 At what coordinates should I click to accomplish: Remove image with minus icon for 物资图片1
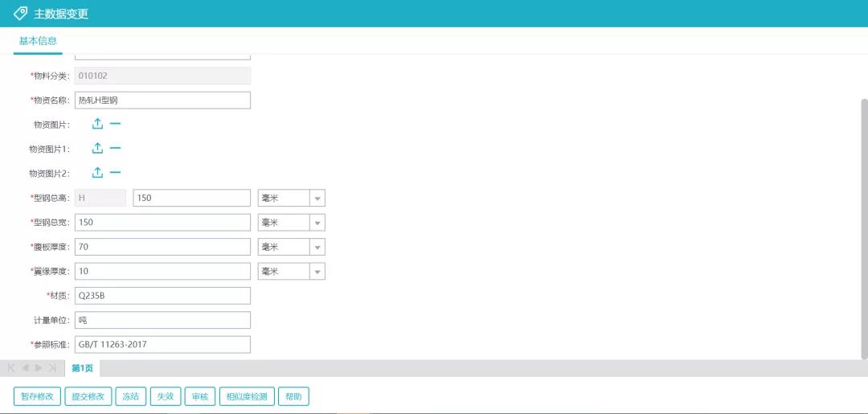115,149
